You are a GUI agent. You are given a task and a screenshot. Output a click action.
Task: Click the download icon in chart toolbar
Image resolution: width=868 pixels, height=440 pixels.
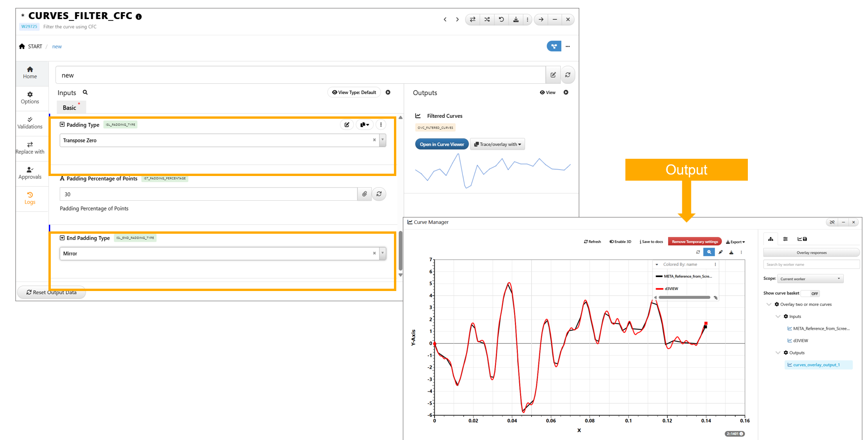point(731,252)
